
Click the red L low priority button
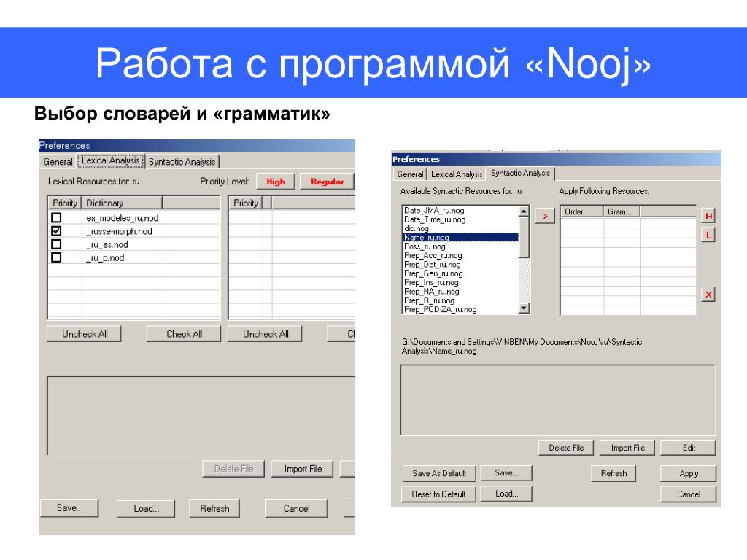coord(708,235)
